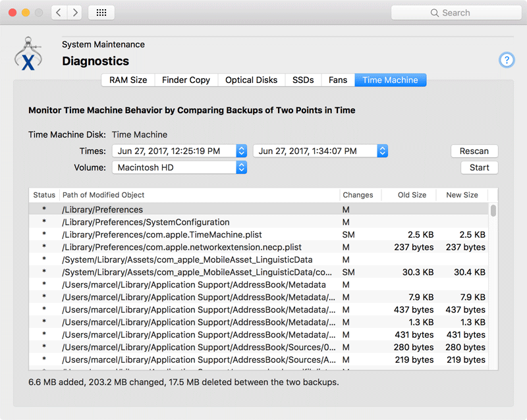Click the SM change flag for TimeMachine.plist
This screenshot has height=420, width=527.
[348, 234]
